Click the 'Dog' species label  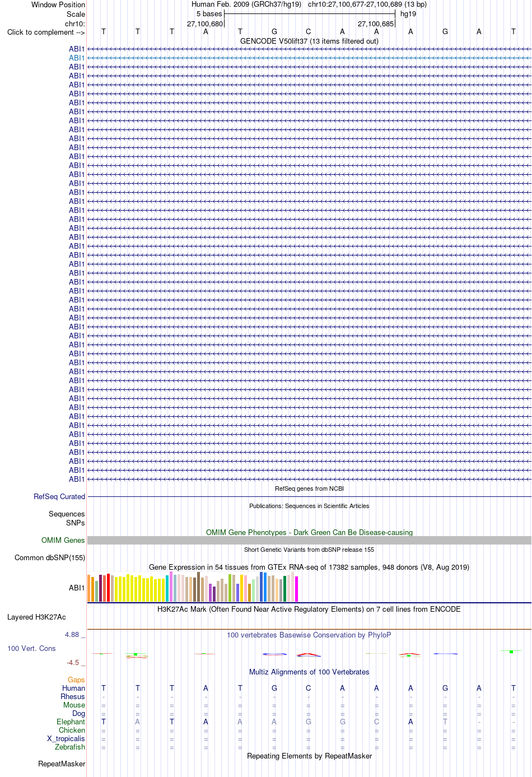click(x=79, y=713)
